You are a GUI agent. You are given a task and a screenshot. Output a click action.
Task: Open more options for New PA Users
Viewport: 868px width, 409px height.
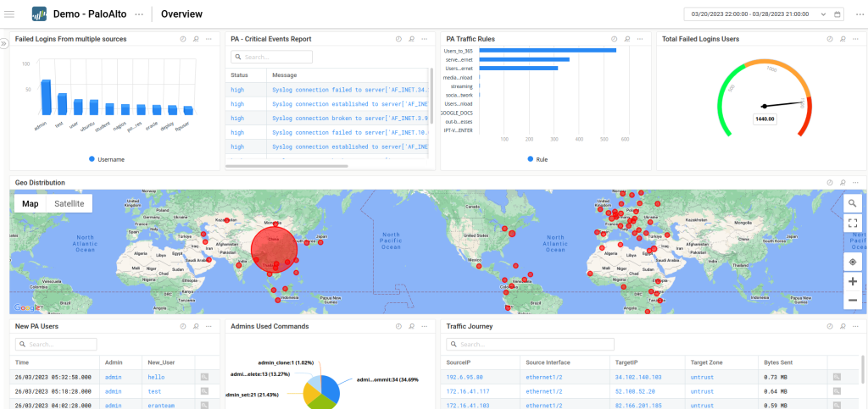(x=209, y=326)
